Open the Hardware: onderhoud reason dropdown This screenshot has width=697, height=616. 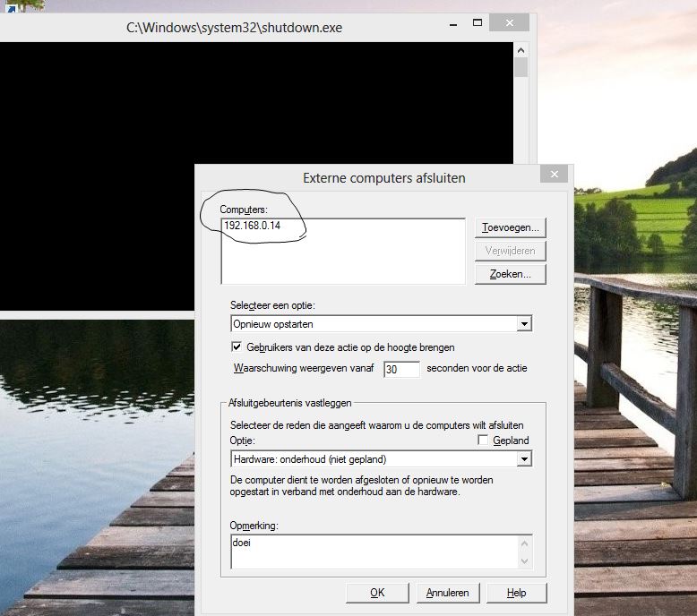[524, 458]
